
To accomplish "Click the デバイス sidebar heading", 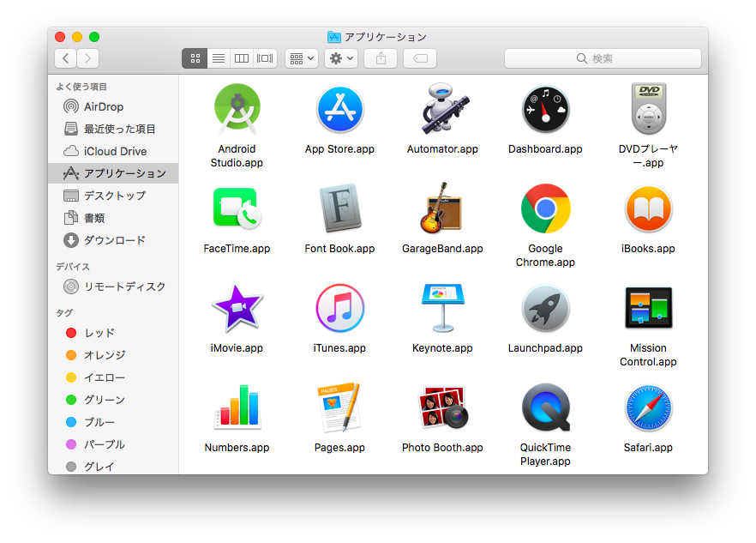I will coord(73,267).
